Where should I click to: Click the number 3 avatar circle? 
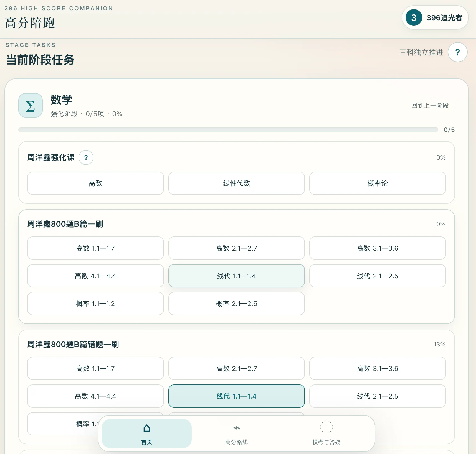[x=414, y=17]
